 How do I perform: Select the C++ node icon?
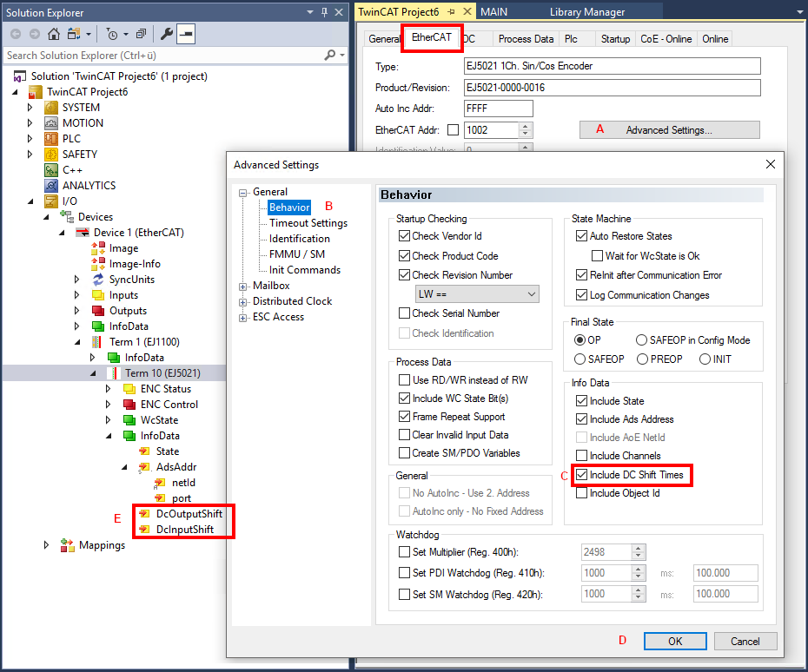(x=51, y=170)
